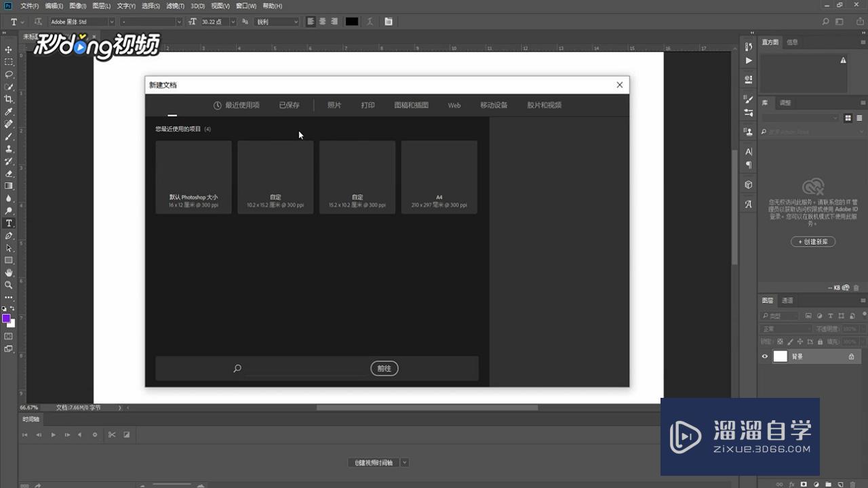Toggle Quick Mask mode in toolbox
Screen dimensions: 868x488
click(9, 336)
